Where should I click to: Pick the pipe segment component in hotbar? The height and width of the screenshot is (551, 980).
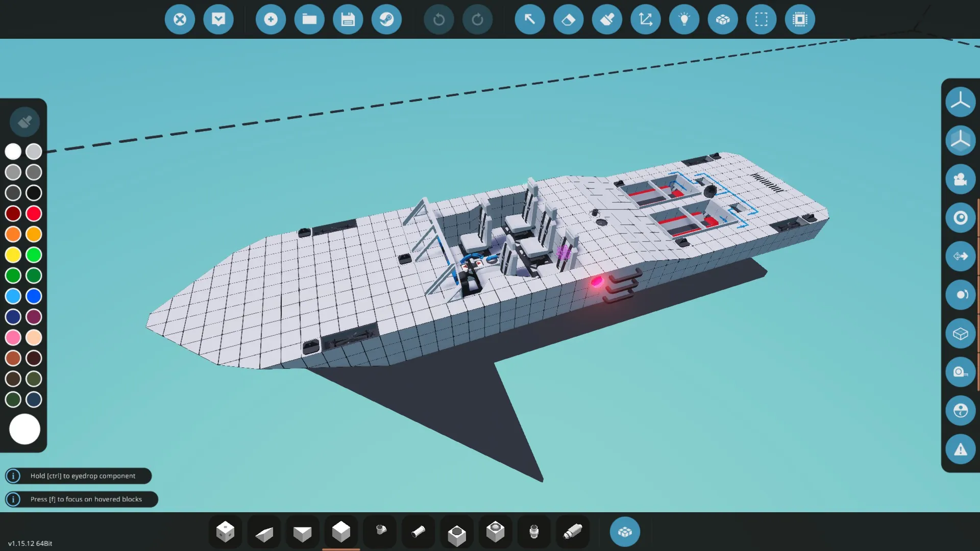click(418, 532)
